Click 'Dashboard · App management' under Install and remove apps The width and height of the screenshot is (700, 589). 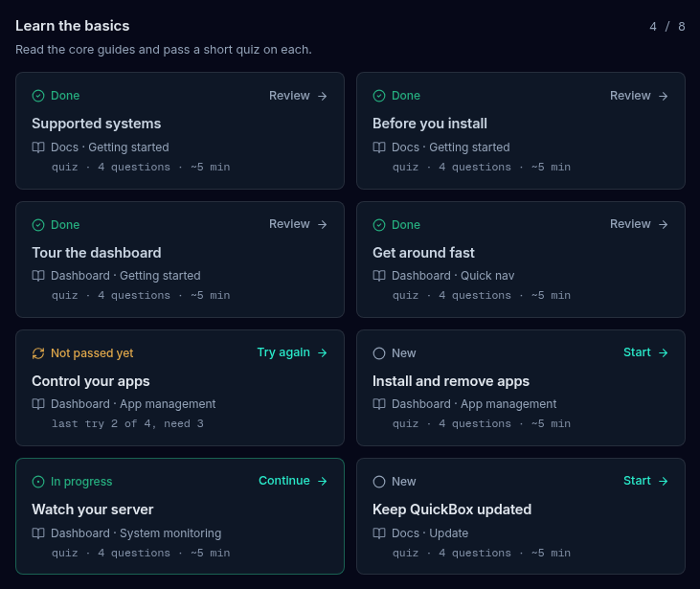pos(474,404)
